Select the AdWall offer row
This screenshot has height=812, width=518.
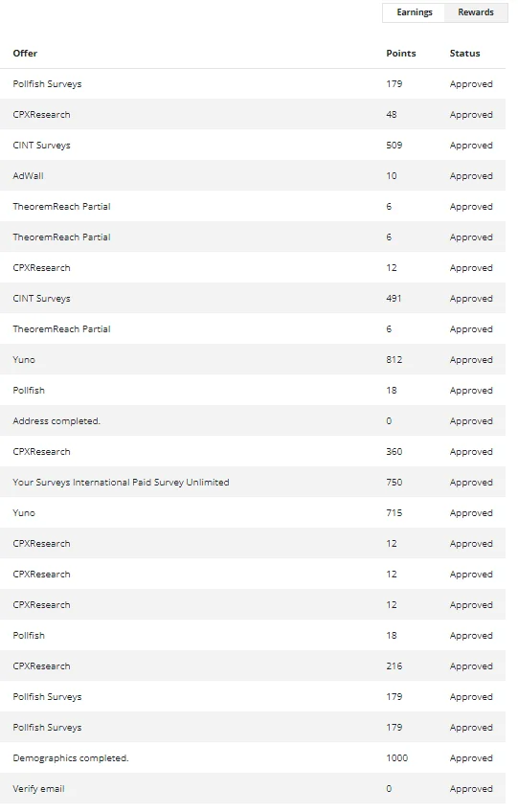point(253,175)
